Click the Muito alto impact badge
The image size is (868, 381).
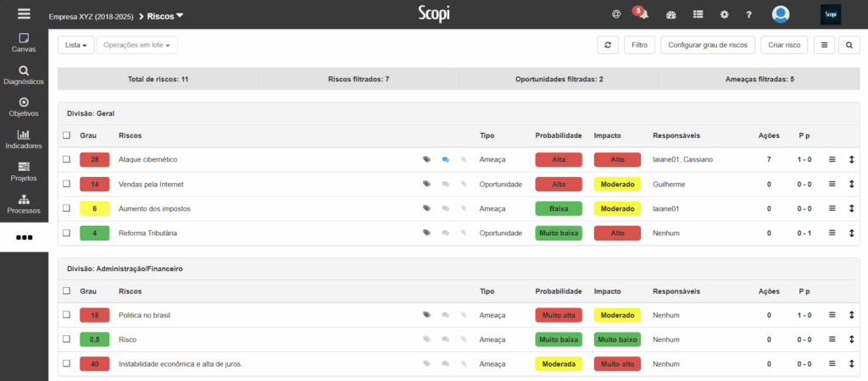point(617,364)
